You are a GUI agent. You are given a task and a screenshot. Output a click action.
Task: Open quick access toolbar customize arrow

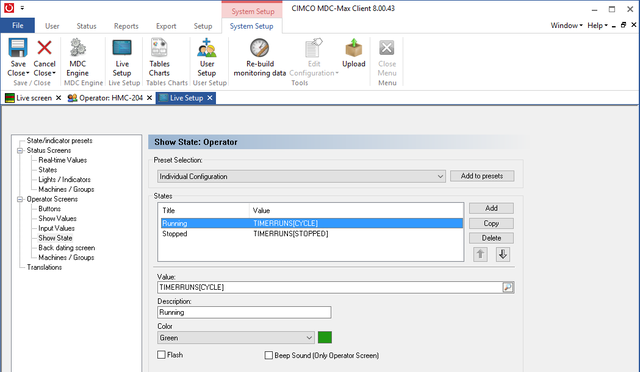22,8
